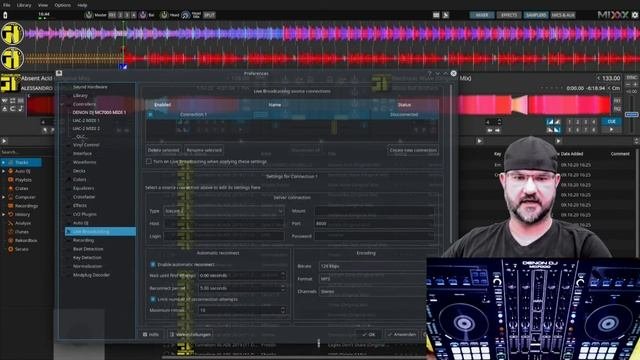Open the Help menu
640x360 pixels.
[82, 5]
